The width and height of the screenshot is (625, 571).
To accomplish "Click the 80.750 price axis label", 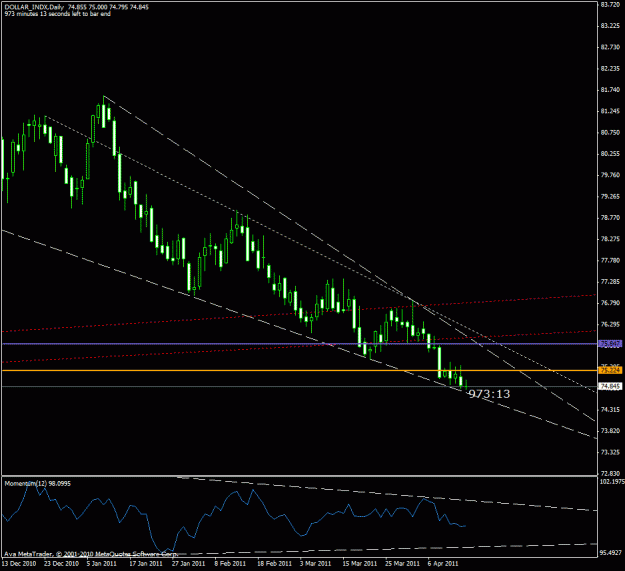I will pyautogui.click(x=610, y=132).
